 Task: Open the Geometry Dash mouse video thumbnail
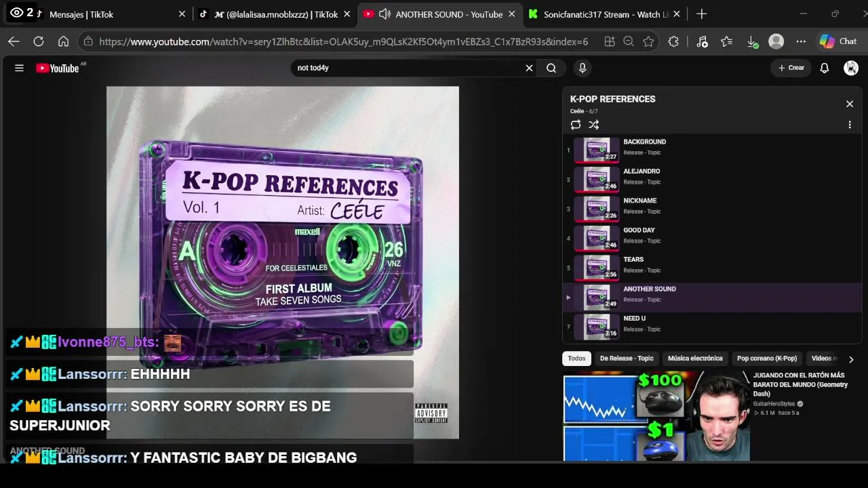[x=656, y=416]
